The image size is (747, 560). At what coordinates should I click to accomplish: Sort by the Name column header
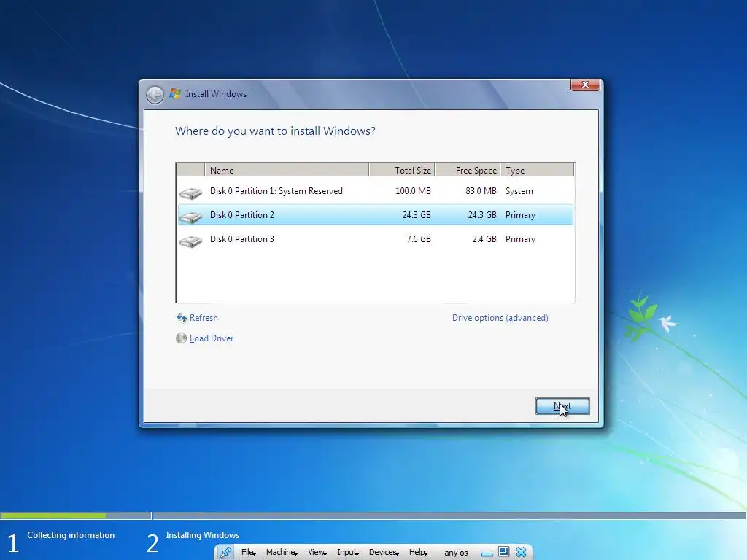[x=287, y=170]
